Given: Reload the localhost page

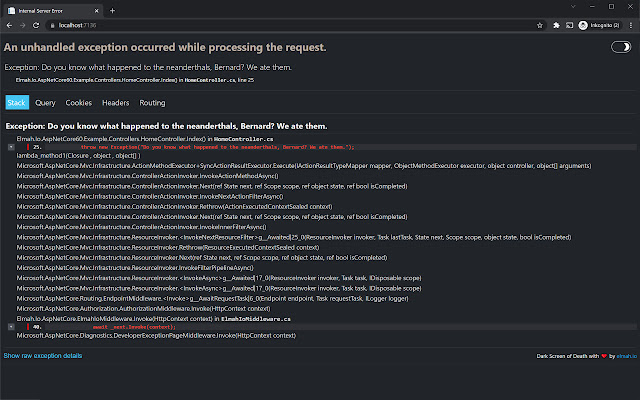Looking at the screenshot, I should [37, 22].
